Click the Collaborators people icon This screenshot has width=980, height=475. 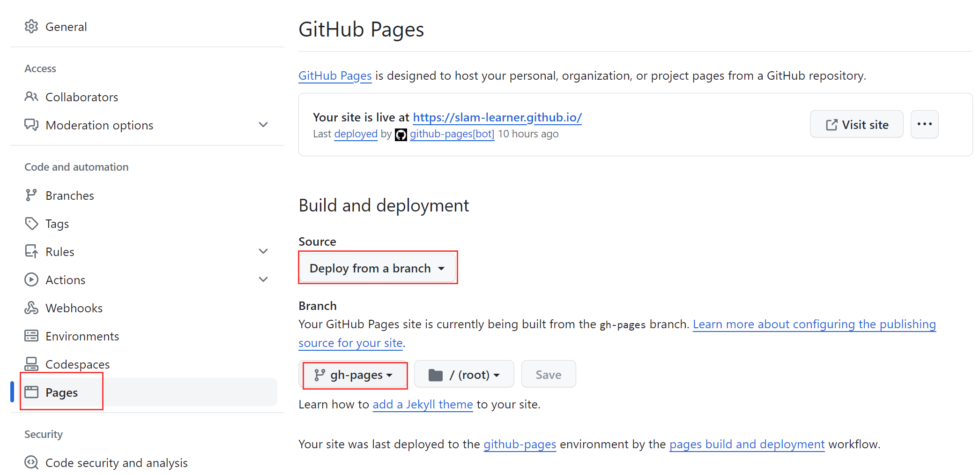pos(31,97)
